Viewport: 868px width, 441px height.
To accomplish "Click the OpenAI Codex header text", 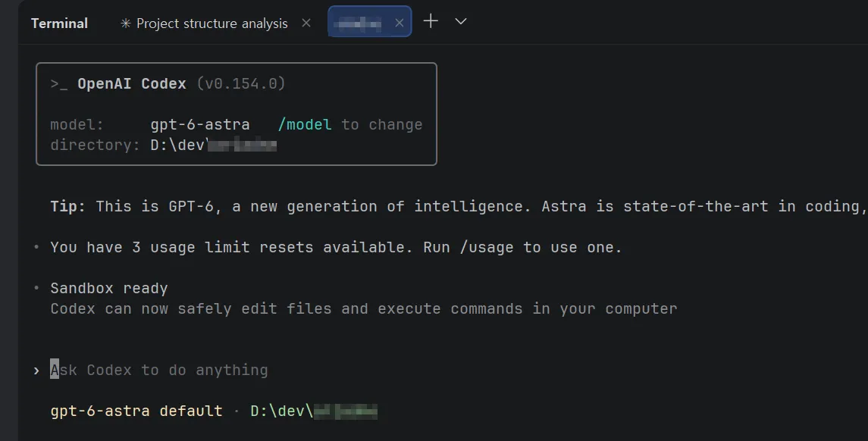I will (132, 83).
